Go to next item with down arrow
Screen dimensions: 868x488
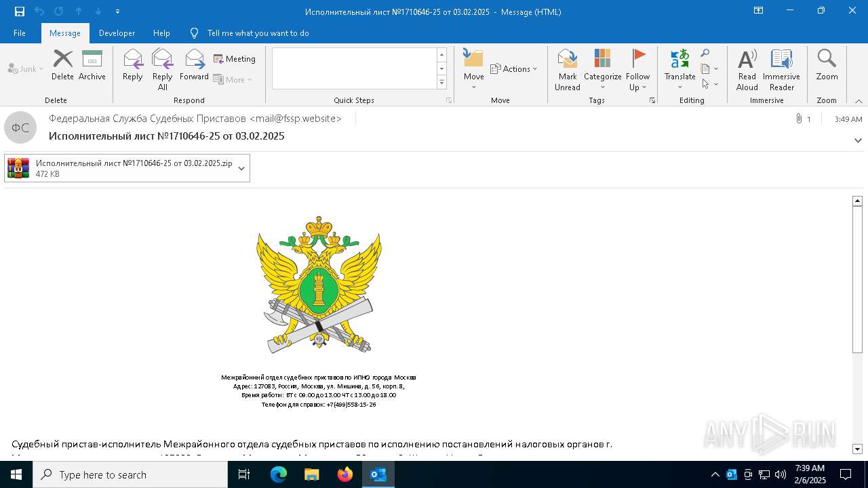coord(98,12)
